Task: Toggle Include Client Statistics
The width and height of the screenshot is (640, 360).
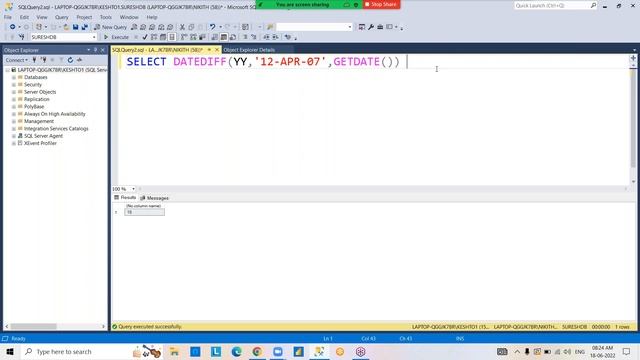Action: (x=202, y=37)
